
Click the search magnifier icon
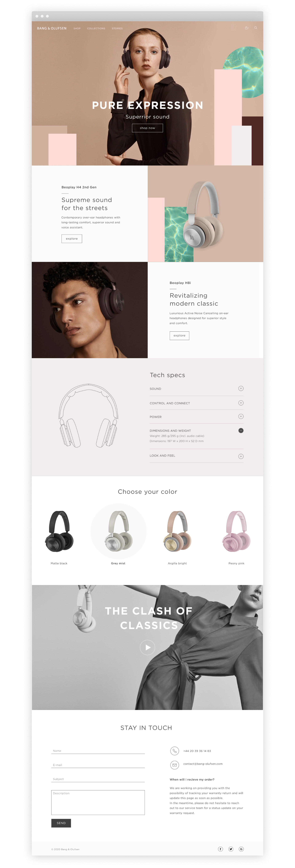[x=256, y=28]
